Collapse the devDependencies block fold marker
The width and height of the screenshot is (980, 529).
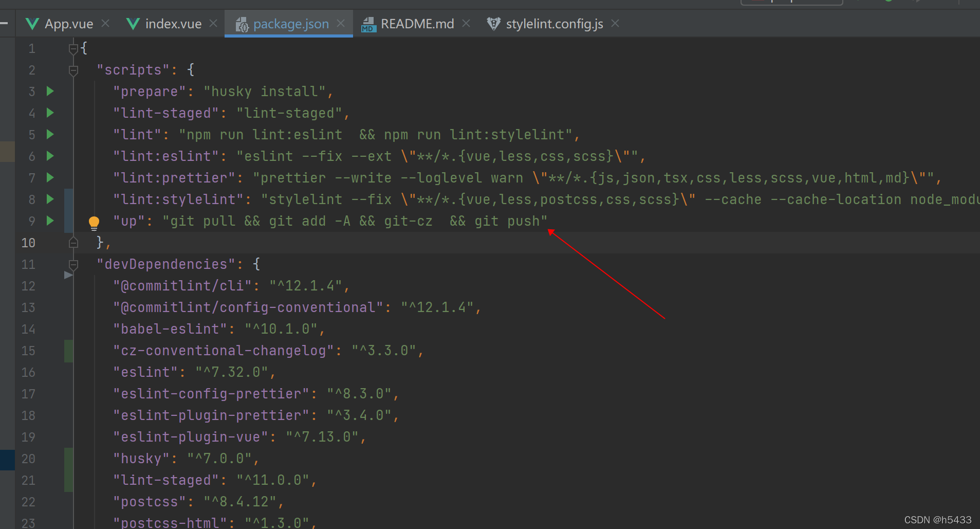pyautogui.click(x=73, y=265)
